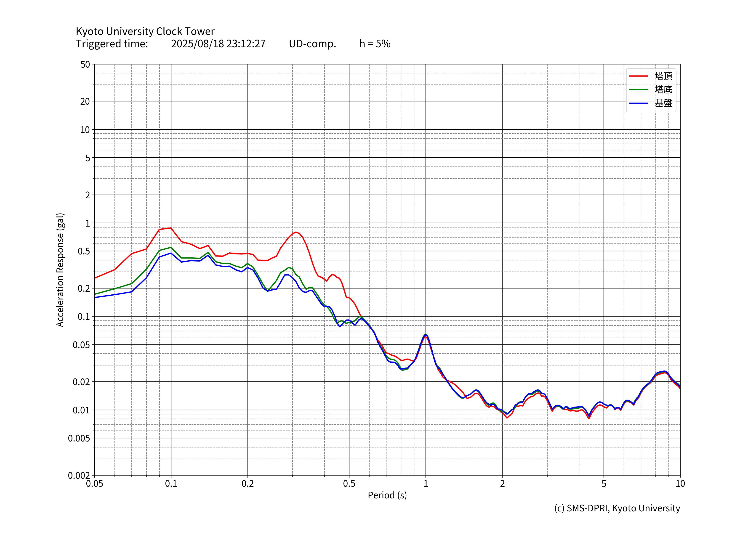The width and height of the screenshot is (756, 534).
Task: Click the y-axis tick label 0.002
Action: (79, 476)
